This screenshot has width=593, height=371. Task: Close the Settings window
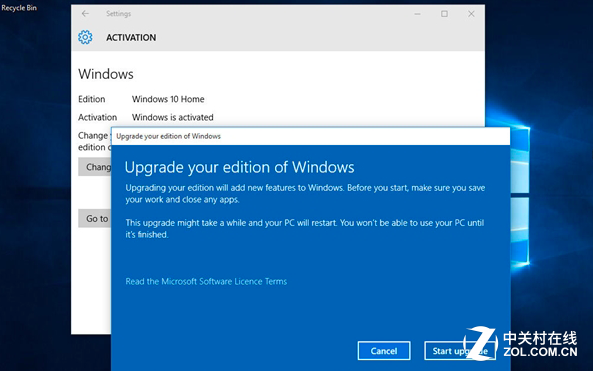click(471, 14)
